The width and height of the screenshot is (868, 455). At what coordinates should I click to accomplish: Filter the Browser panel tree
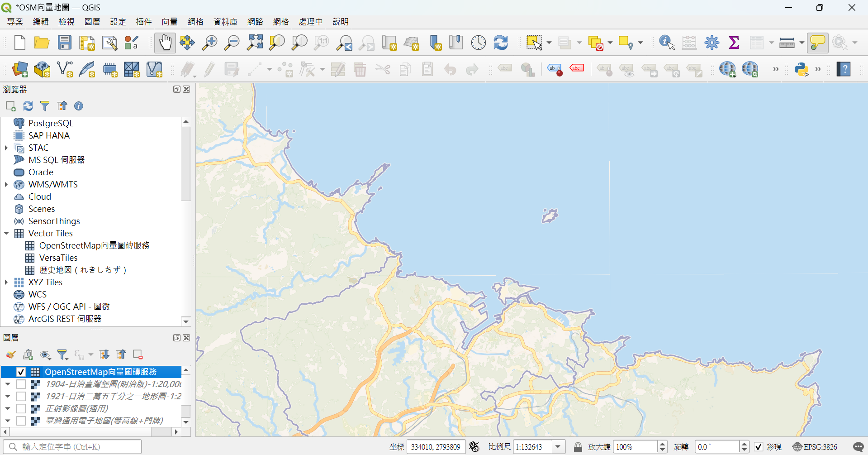45,106
